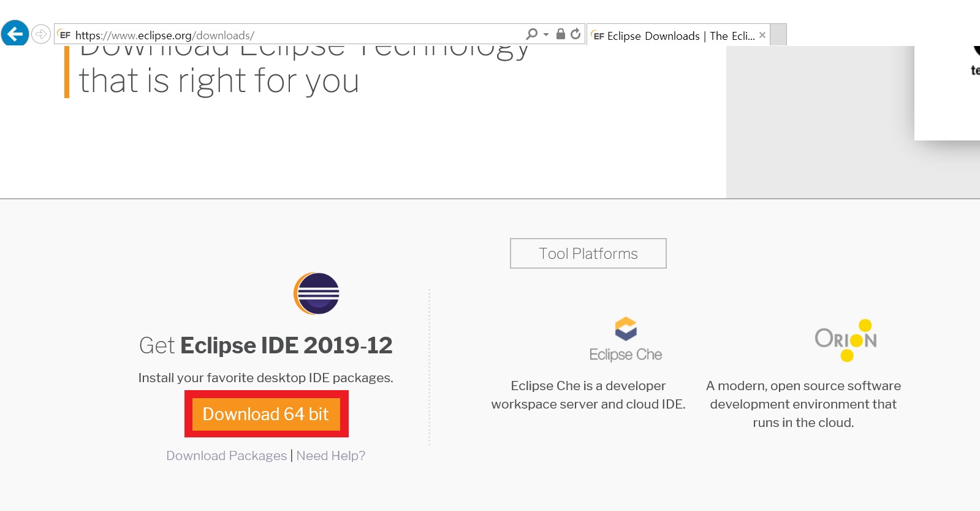Click the Eclipse Che logo
Screen dimensions: 980x511
626,339
